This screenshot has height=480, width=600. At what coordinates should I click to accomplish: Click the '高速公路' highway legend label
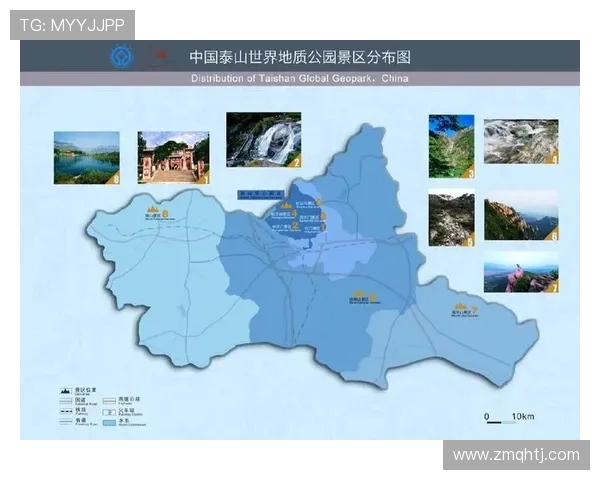pos(129,399)
